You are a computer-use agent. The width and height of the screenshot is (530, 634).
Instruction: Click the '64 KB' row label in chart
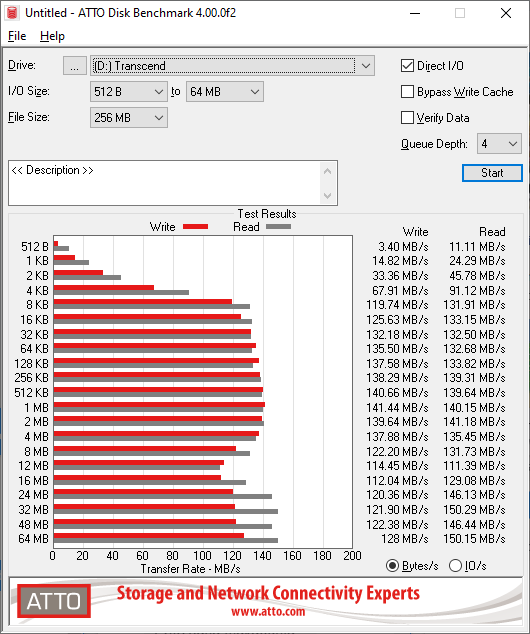pos(34,349)
